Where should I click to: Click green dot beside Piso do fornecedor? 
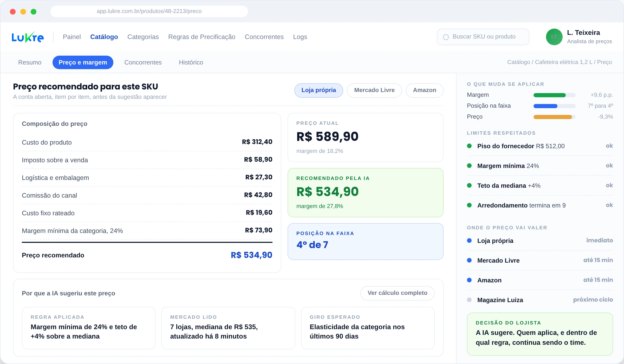(x=469, y=146)
